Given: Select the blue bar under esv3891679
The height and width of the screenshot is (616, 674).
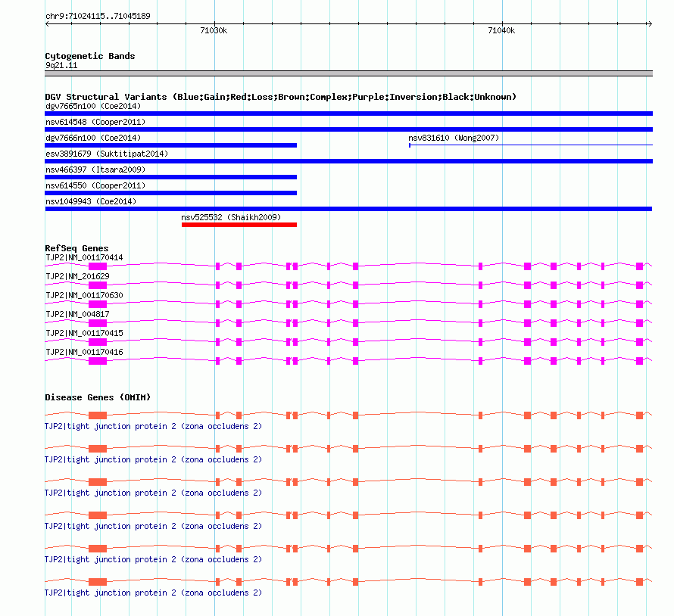Looking at the screenshot, I should pos(348,161).
